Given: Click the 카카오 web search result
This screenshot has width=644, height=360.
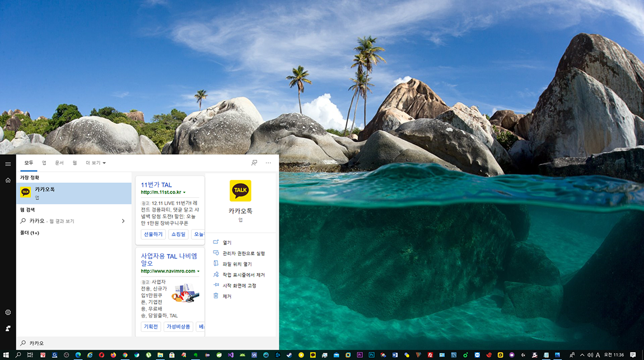Looking at the screenshot, I should (74, 221).
